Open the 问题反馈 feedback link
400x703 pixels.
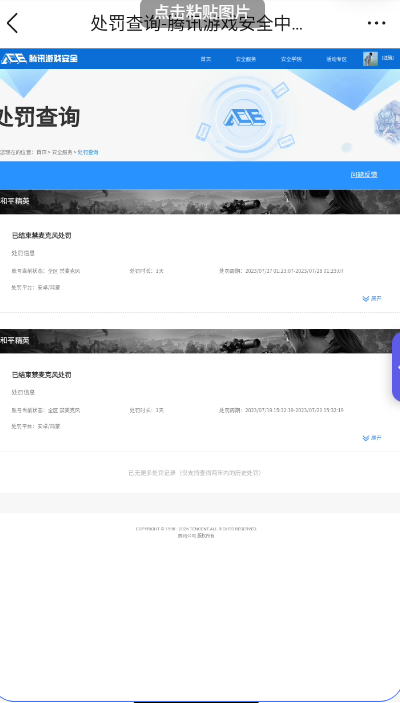[x=364, y=174]
